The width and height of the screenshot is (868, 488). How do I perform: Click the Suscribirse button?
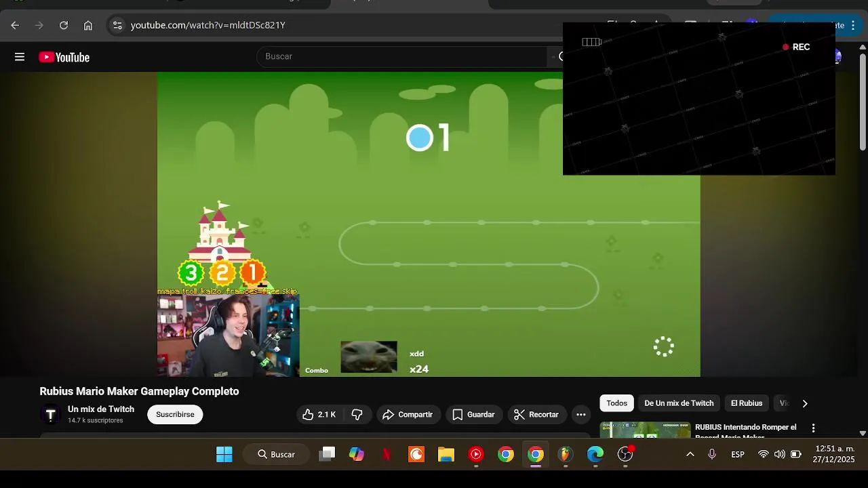175,414
